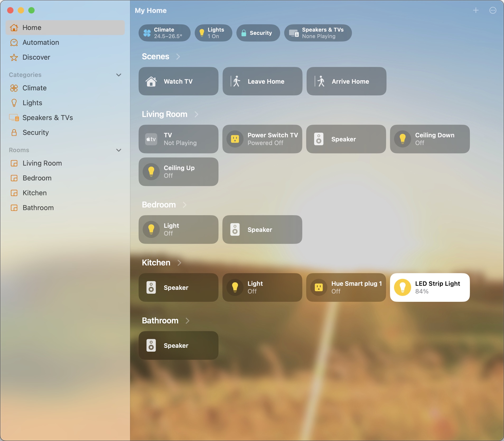The width and height of the screenshot is (504, 441).
Task: Activate the Leave Home scene
Action: tap(262, 81)
